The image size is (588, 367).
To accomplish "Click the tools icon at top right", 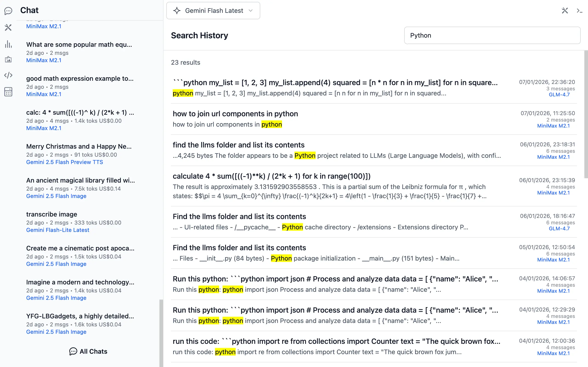I will pyautogui.click(x=565, y=11).
